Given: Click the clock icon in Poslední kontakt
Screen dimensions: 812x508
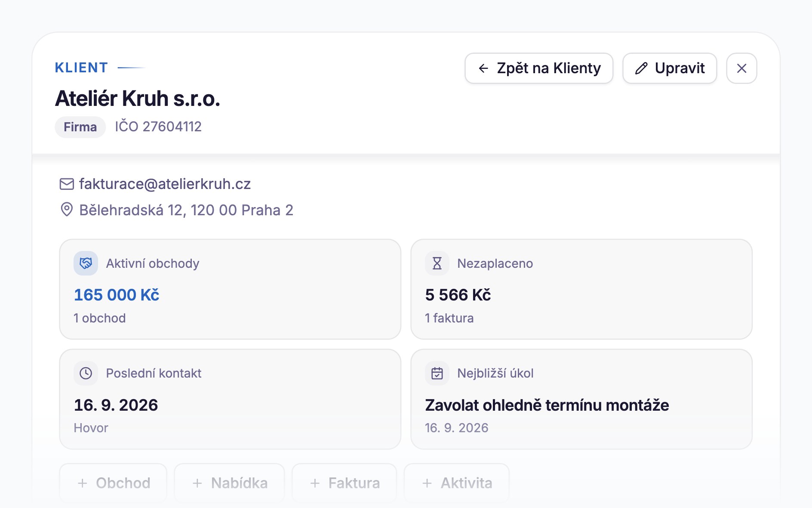Looking at the screenshot, I should coord(86,373).
